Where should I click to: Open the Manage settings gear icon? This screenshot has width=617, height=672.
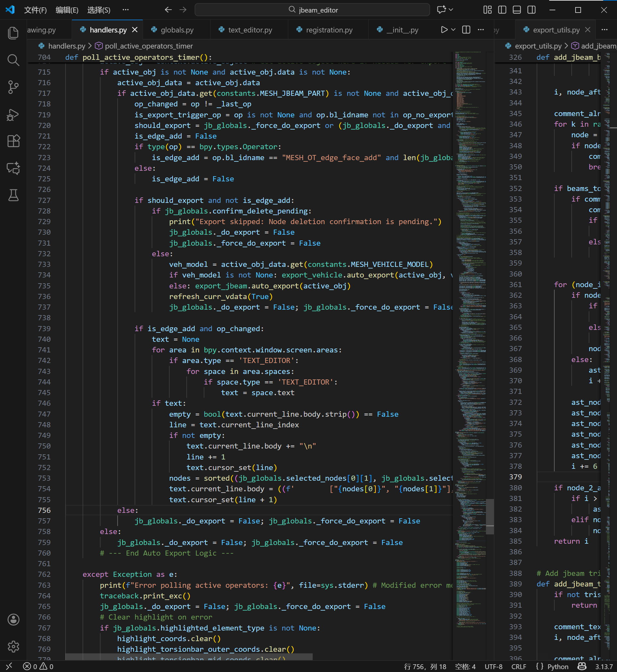pyautogui.click(x=13, y=647)
